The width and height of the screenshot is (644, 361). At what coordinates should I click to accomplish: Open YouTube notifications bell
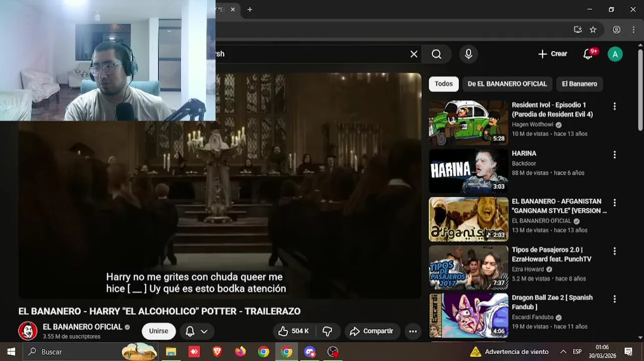(x=588, y=54)
